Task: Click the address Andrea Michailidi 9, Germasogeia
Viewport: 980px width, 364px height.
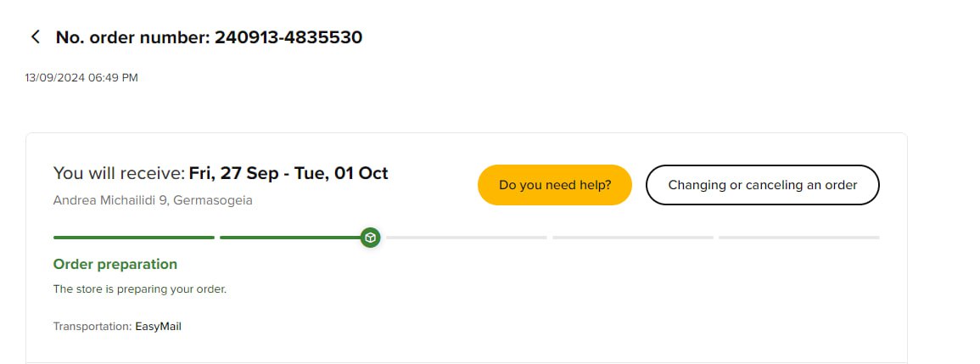Action: click(153, 201)
